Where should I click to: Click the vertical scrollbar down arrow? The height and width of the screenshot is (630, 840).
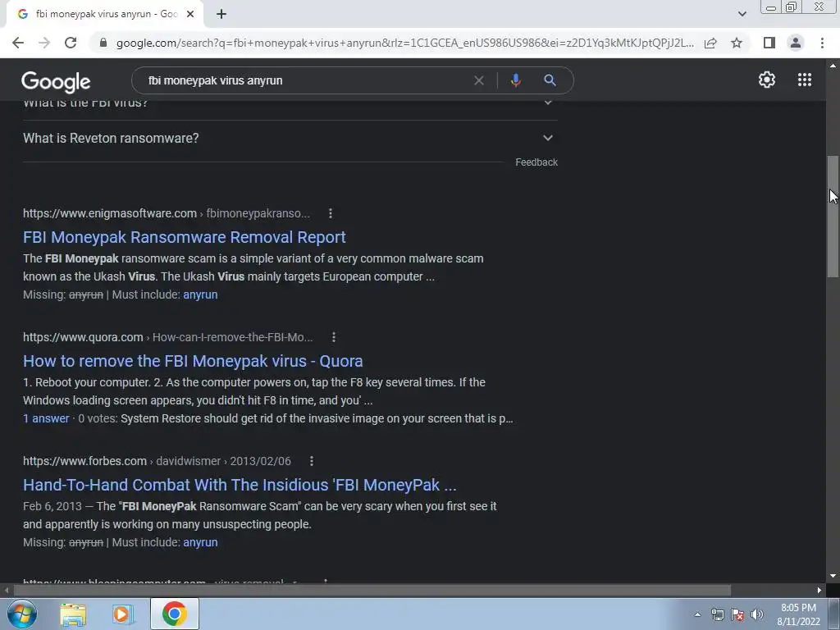(x=833, y=576)
